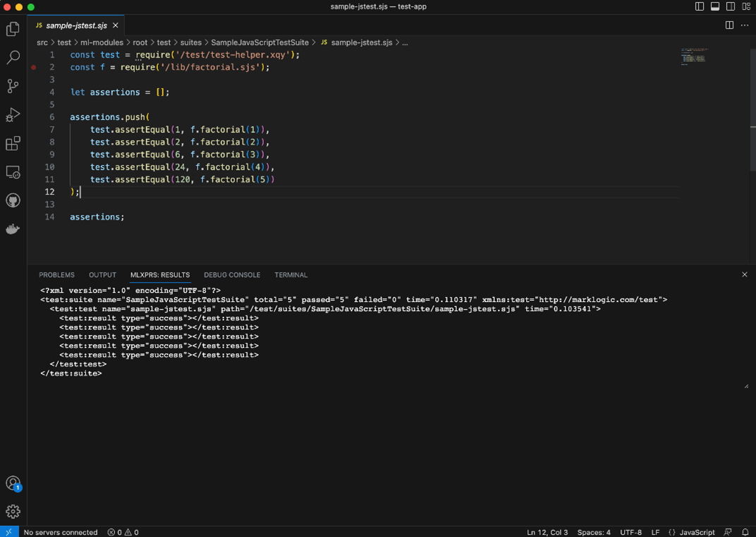Expand the SampleJavaScriptTestSuite breadcrumb

click(260, 42)
